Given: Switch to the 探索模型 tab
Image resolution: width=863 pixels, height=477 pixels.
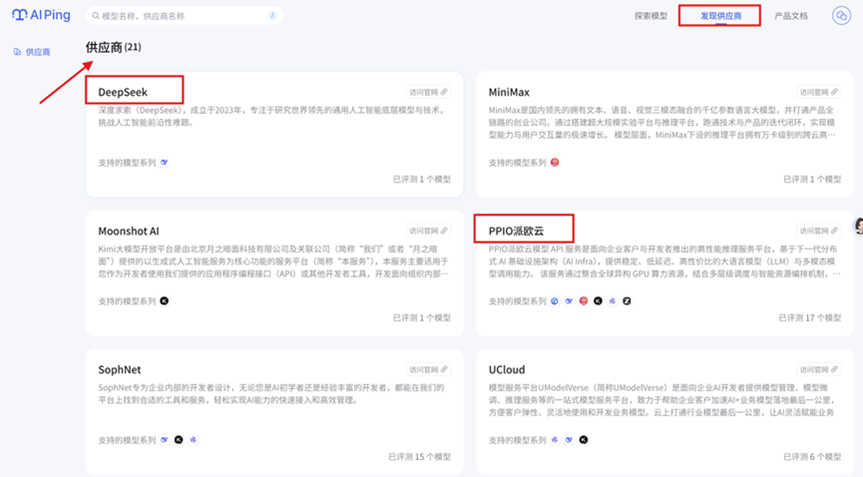Looking at the screenshot, I should tap(651, 16).
